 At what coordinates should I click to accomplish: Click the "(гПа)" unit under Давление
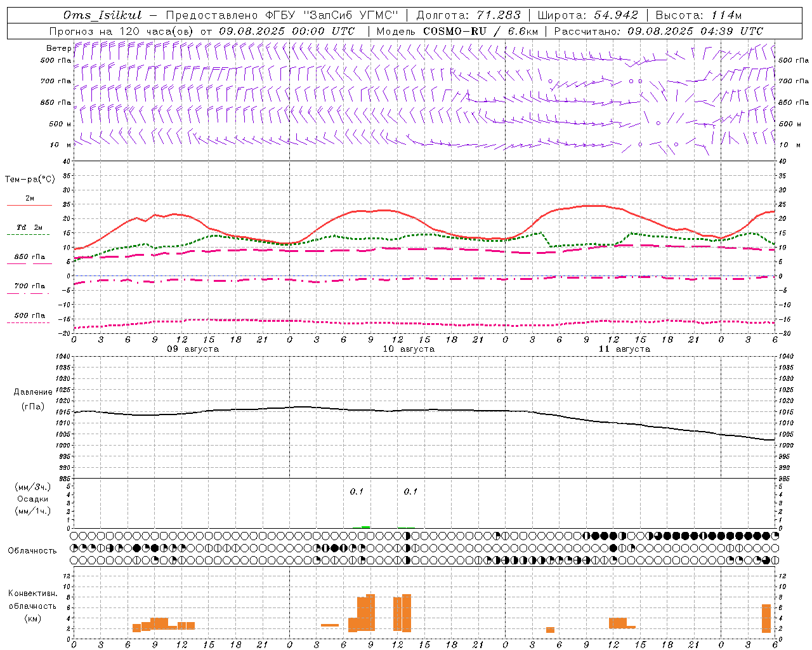33,406
